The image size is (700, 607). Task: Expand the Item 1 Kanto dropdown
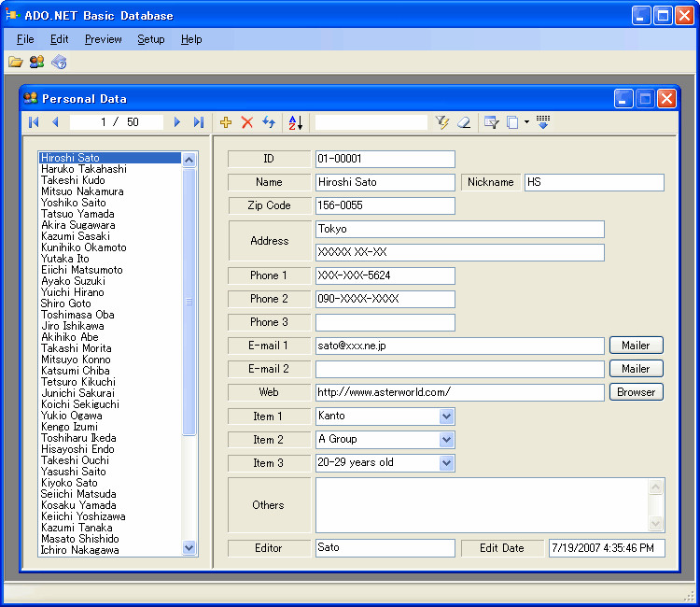[446, 416]
